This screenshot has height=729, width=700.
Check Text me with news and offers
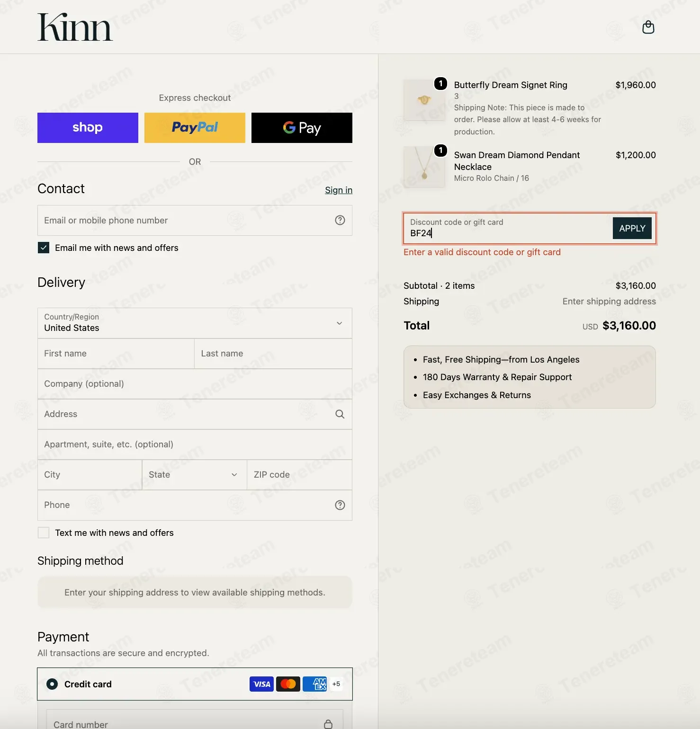click(44, 533)
